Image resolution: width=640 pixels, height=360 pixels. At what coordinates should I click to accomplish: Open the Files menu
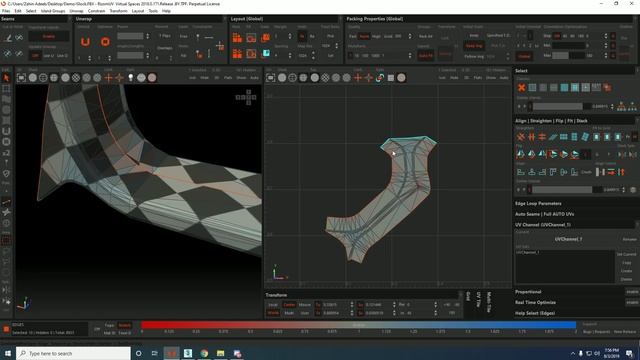pos(6,11)
